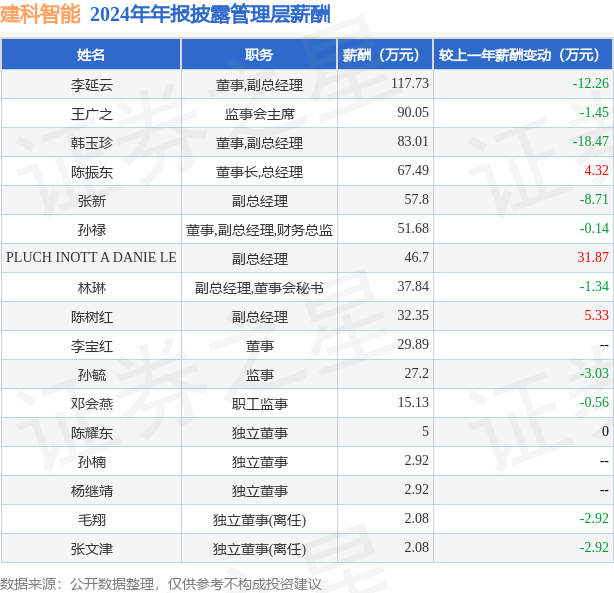Select the name 张文津
The image size is (614, 593).
[92, 549]
